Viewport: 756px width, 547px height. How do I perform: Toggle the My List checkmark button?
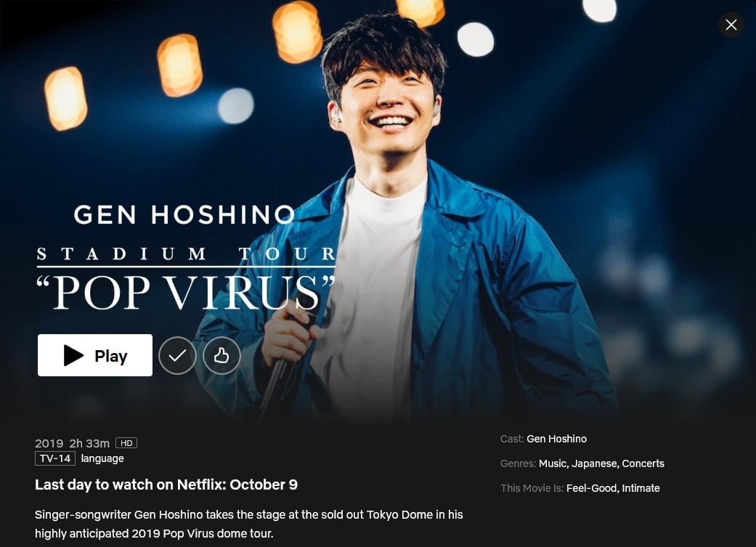tap(177, 355)
